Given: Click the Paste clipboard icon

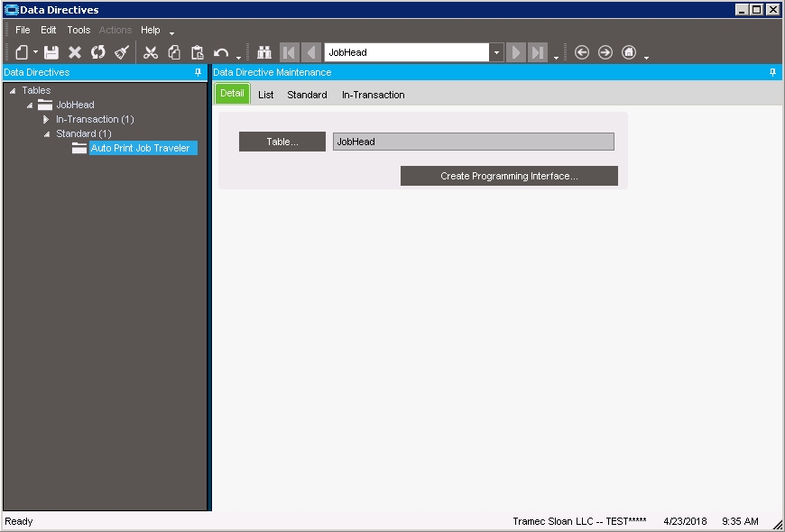Looking at the screenshot, I should (198, 52).
